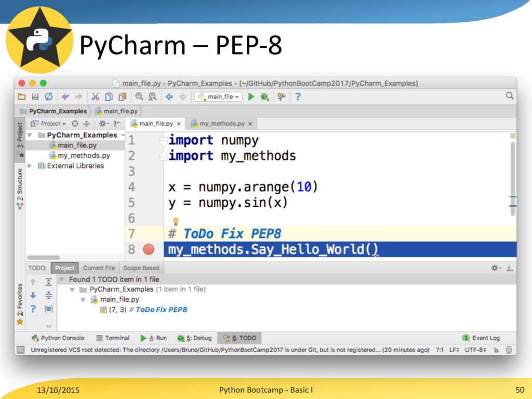Open the UTF-8 encoding selector

coord(476,350)
